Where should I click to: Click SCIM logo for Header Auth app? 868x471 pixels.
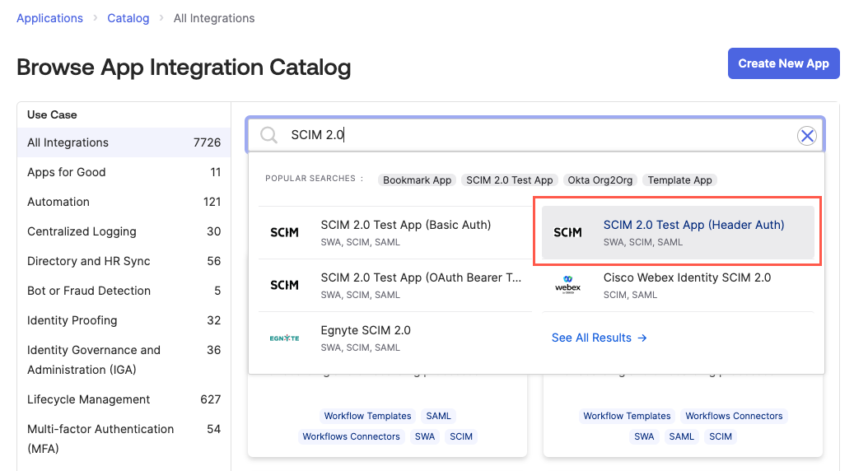click(x=567, y=232)
